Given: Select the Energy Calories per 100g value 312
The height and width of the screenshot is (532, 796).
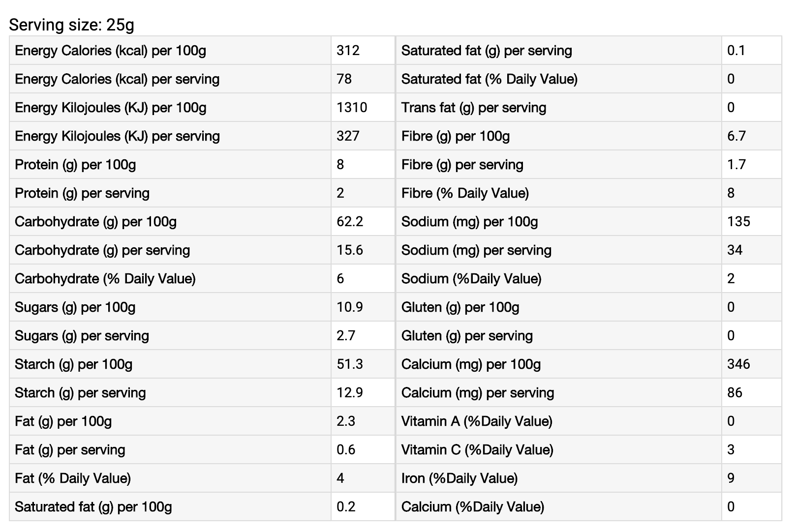Looking at the screenshot, I should [x=348, y=50].
